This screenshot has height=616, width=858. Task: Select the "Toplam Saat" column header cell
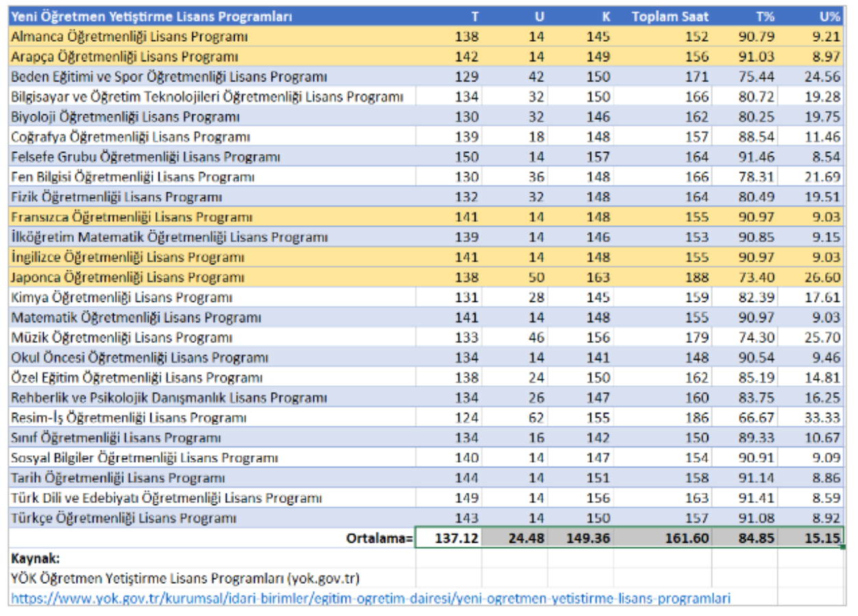click(x=670, y=16)
